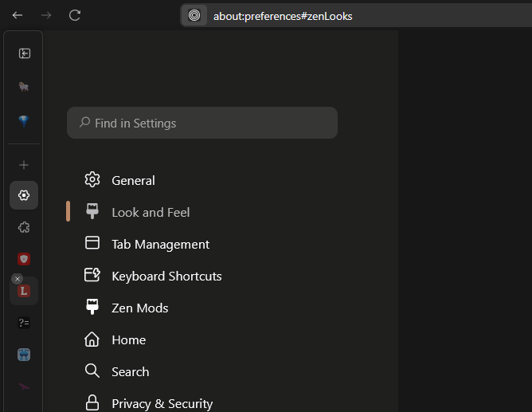Open Keyboard Shortcuts settings

click(x=166, y=277)
